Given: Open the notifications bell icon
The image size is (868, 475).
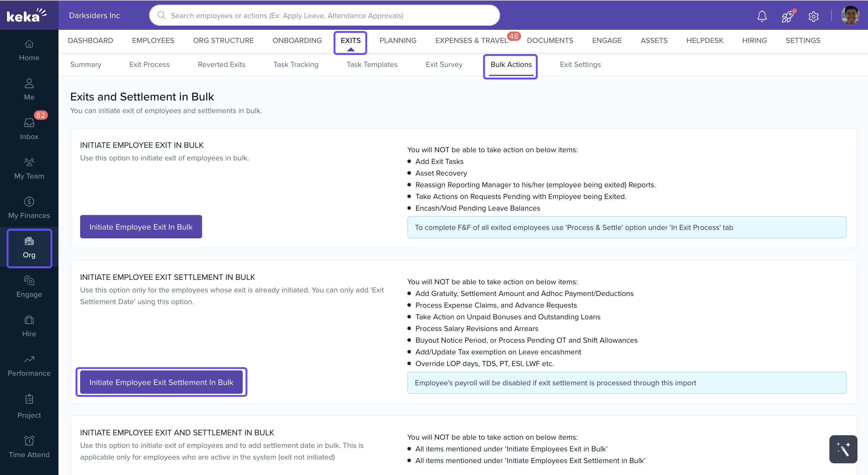Looking at the screenshot, I should pos(762,16).
